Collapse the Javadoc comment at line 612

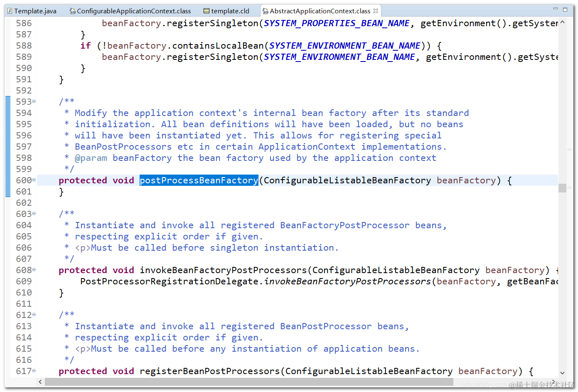coord(34,315)
